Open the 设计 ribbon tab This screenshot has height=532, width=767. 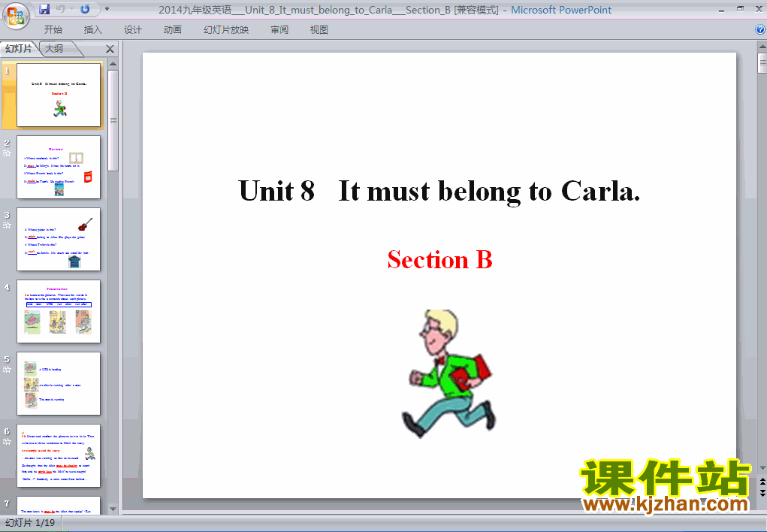(x=132, y=30)
